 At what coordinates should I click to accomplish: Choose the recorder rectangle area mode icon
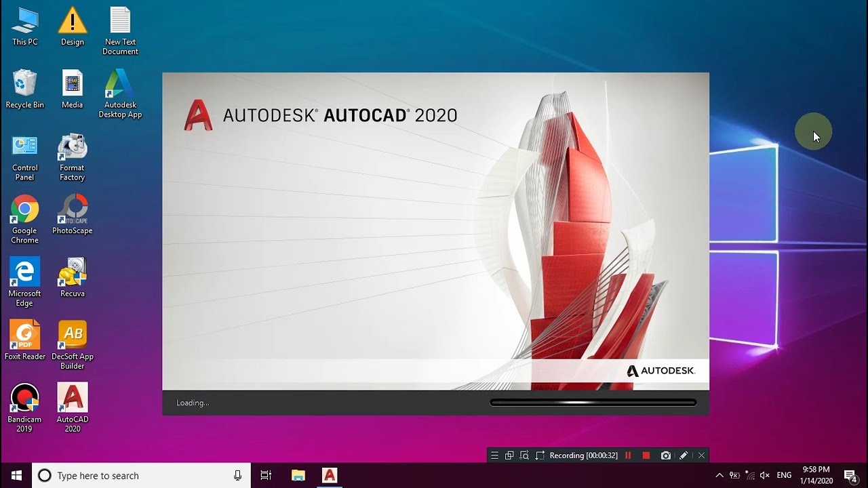pyautogui.click(x=540, y=455)
